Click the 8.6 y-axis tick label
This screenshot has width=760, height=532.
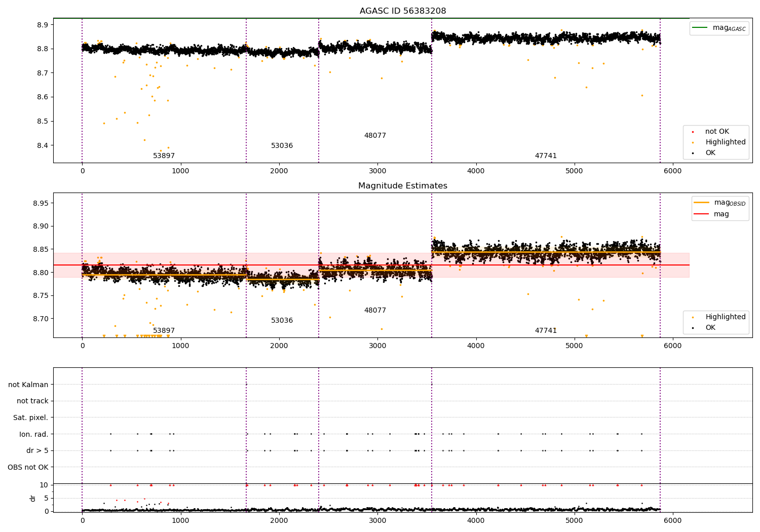[x=43, y=97]
